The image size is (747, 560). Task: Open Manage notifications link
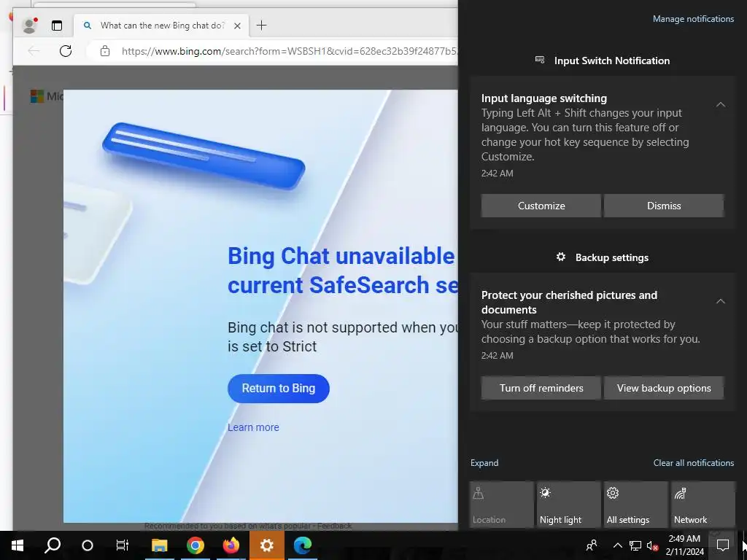tap(693, 19)
